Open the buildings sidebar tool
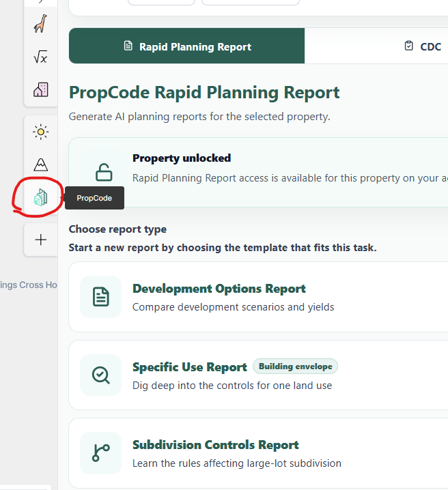This screenshot has width=448, height=490. [x=41, y=89]
